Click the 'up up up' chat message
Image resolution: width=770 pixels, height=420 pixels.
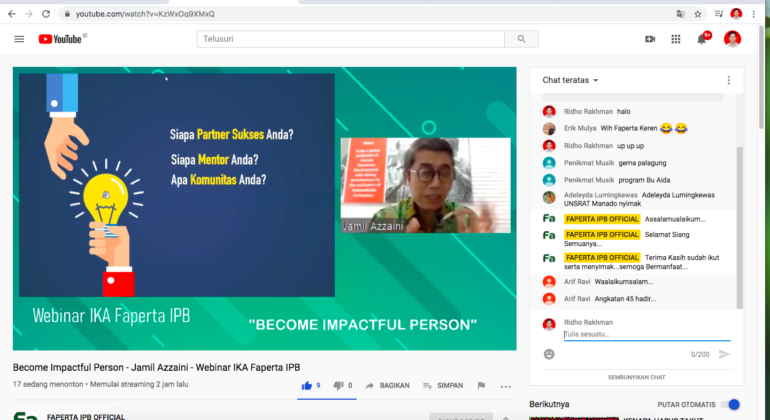pyautogui.click(x=630, y=146)
